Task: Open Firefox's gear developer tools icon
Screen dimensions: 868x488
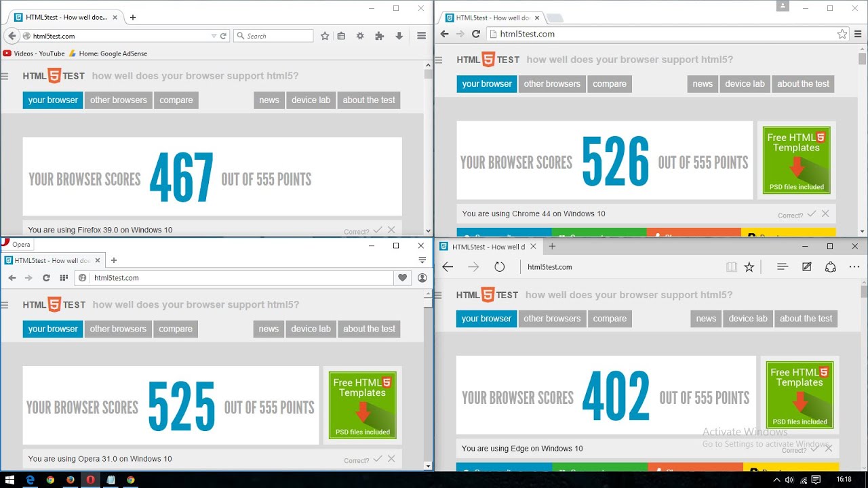Action: pos(360,36)
